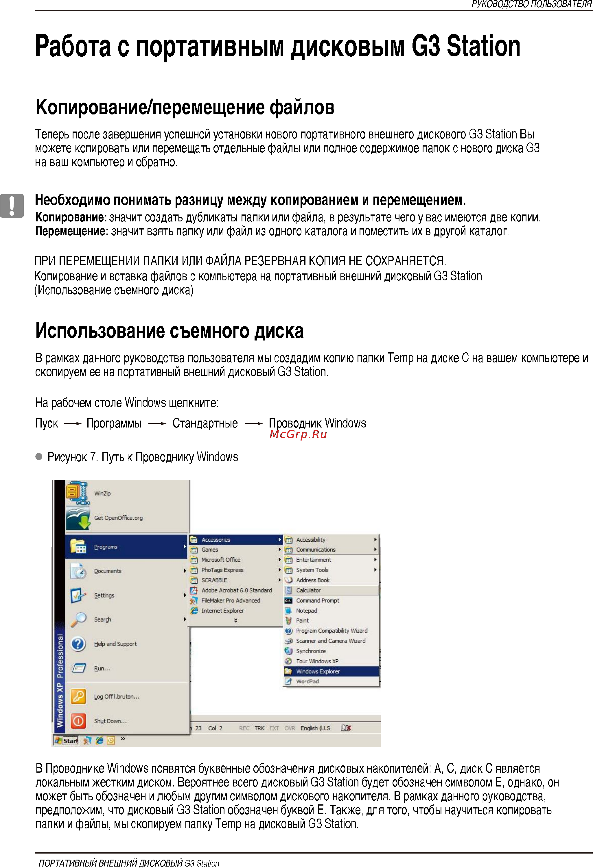This screenshot has width=593, height=868.
Task: Click the WinZip icon in Start menu
Action: tap(78, 493)
